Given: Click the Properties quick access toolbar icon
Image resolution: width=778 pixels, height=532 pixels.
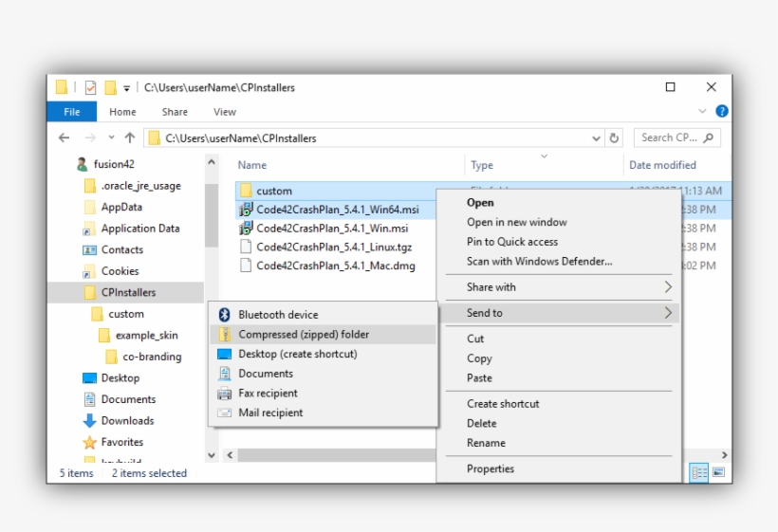Looking at the screenshot, I should click(90, 88).
